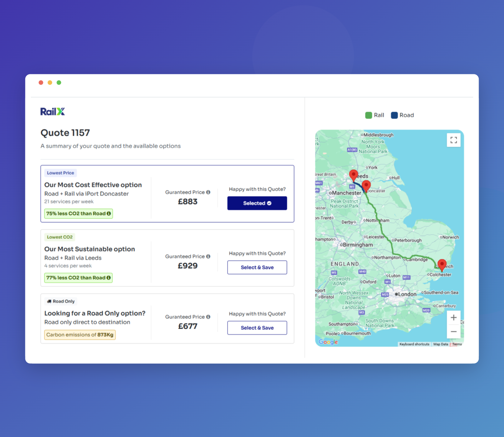Click the red map pin near Leeds

pos(353,175)
